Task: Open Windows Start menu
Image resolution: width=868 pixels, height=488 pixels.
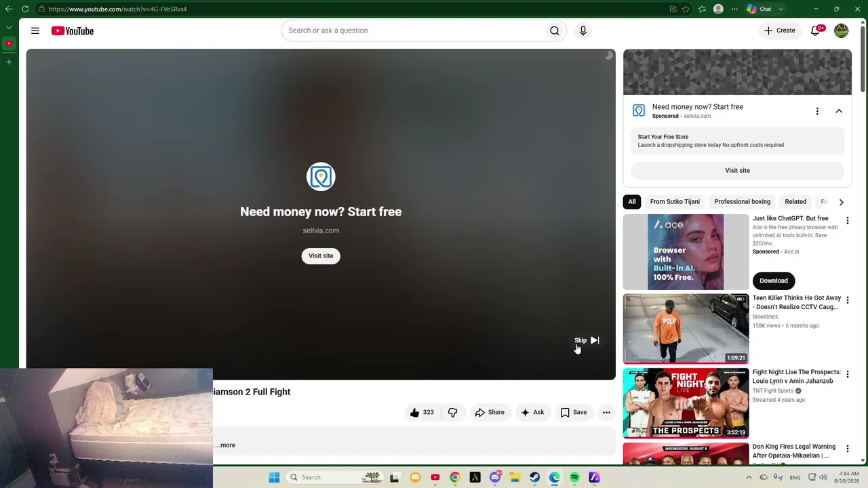Action: point(274,477)
